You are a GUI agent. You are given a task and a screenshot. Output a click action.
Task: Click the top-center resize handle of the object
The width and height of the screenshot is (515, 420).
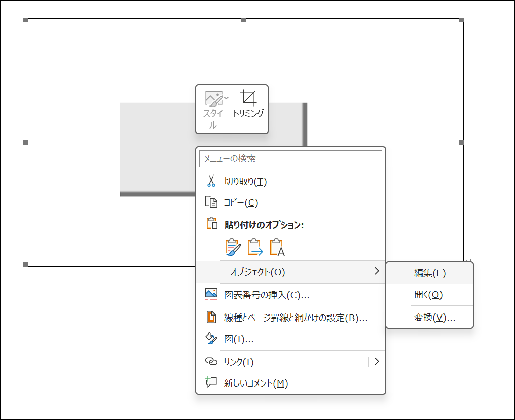243,20
